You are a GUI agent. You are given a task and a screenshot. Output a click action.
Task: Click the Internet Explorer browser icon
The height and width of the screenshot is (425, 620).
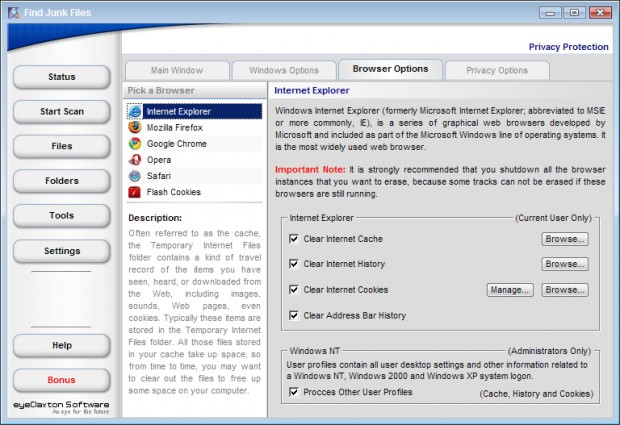pos(135,111)
